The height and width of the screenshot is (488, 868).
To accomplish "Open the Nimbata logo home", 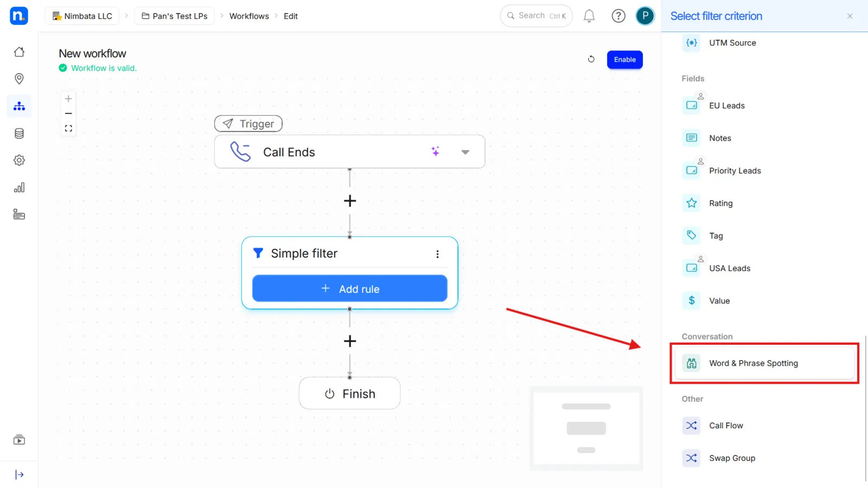I will 19,16.
